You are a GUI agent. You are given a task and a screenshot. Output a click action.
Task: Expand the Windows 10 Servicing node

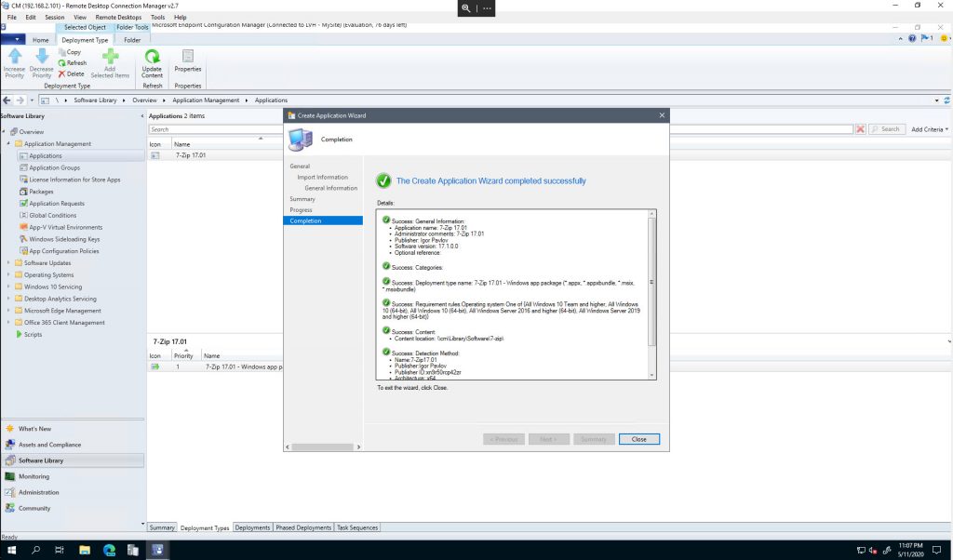[x=8, y=287]
